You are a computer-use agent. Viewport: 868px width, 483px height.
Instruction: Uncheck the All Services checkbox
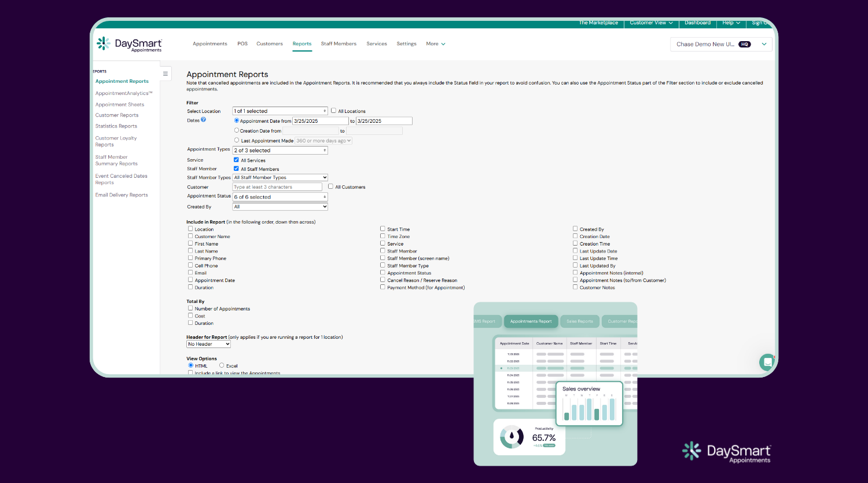point(236,160)
